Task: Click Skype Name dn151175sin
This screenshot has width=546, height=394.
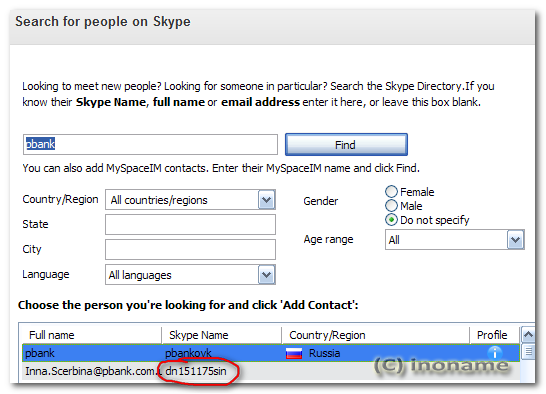Action: pos(196,371)
